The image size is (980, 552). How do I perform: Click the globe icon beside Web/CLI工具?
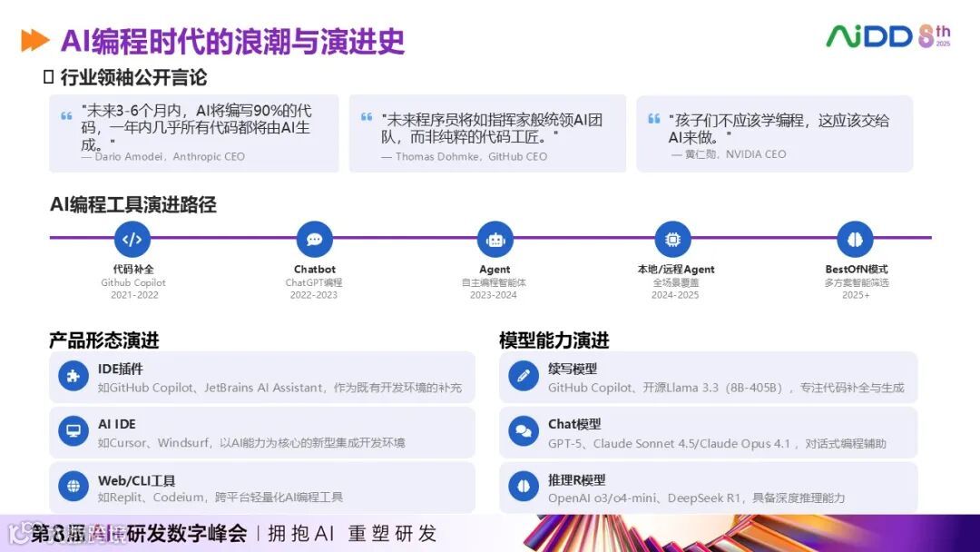pos(73,487)
